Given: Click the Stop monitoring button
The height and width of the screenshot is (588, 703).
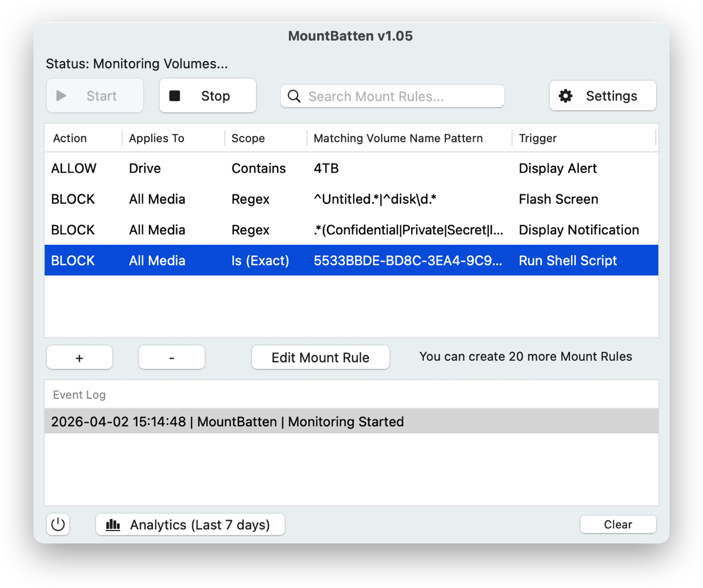Looking at the screenshot, I should (207, 95).
